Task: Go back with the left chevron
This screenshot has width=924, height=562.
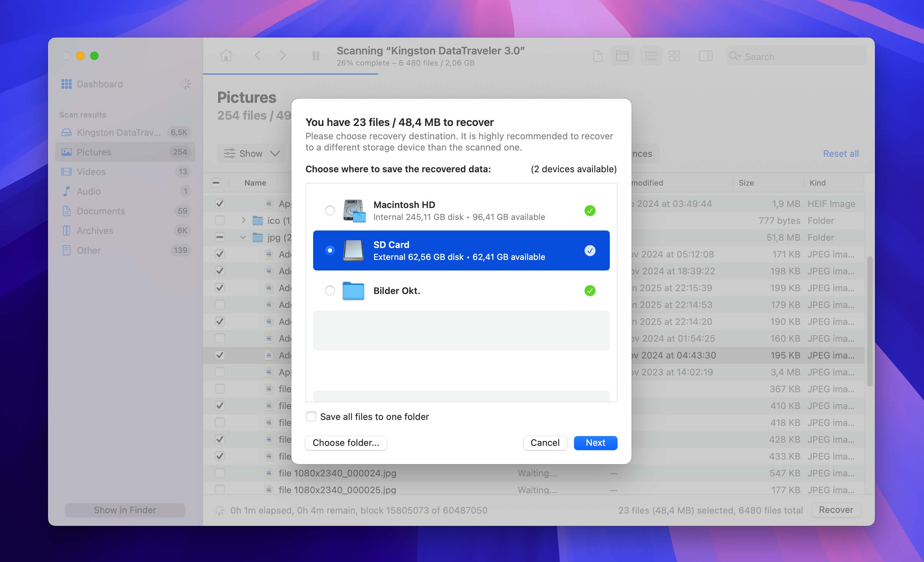Action: tap(258, 56)
